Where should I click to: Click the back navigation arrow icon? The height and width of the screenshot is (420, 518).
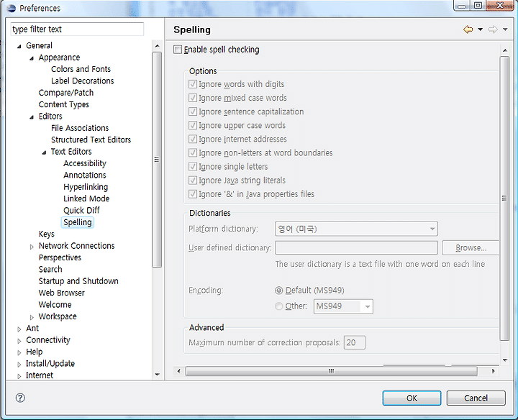pyautogui.click(x=468, y=29)
